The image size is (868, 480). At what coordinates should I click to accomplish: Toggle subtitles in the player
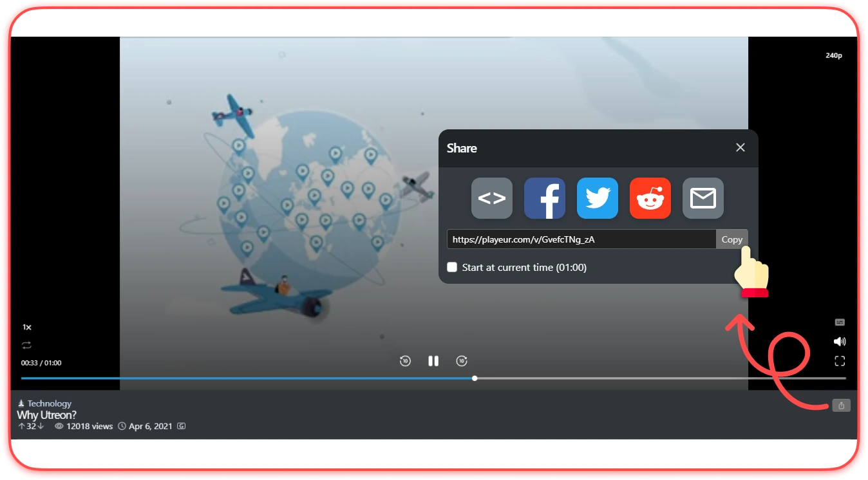(840, 322)
